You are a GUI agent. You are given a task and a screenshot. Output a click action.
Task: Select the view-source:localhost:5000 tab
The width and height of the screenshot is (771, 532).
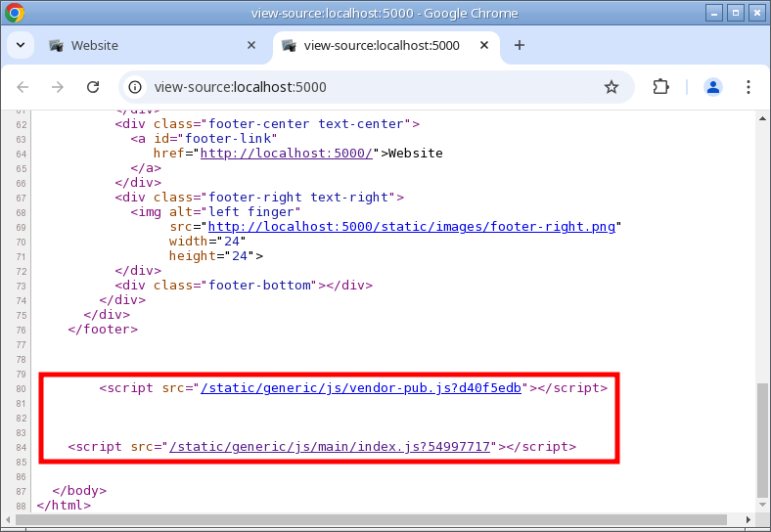coord(386,45)
